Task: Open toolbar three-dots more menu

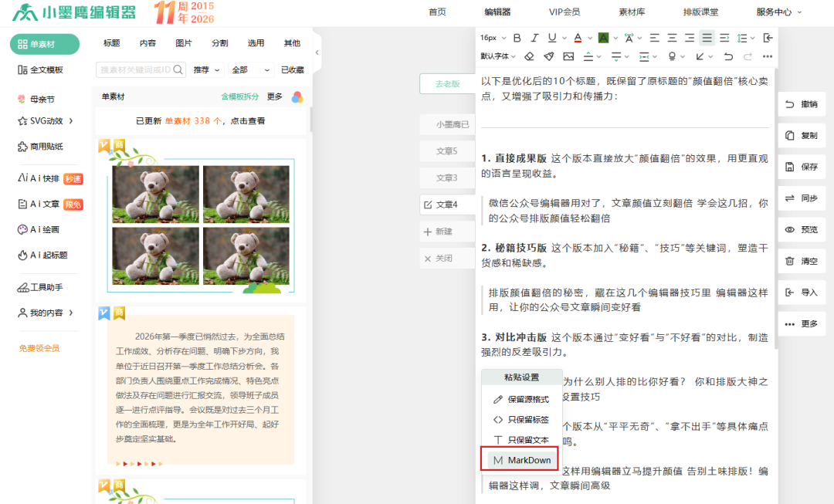Action: (767, 56)
